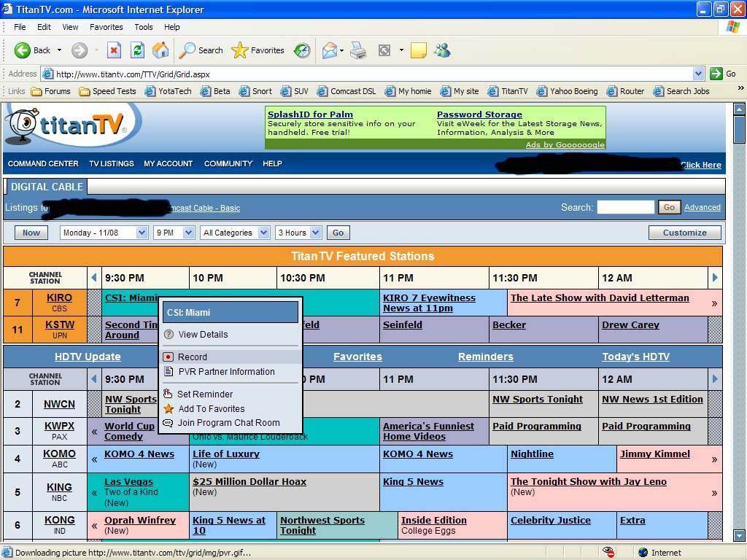Click left arrow beside 9:30 PM in lower grid

(94, 379)
